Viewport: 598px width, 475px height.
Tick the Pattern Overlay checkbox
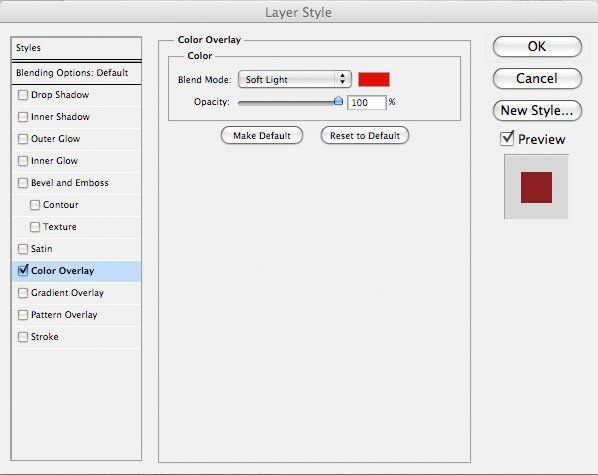pos(23,315)
